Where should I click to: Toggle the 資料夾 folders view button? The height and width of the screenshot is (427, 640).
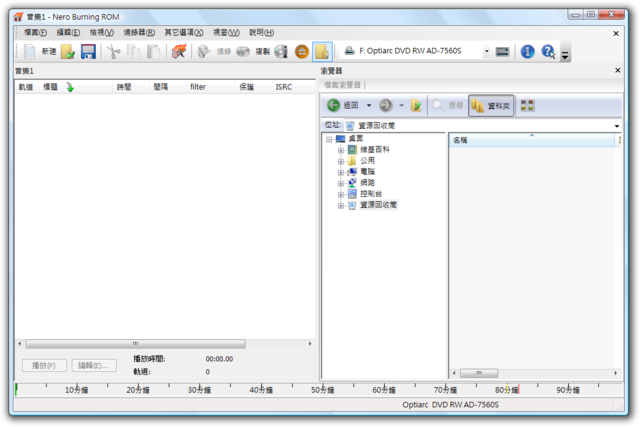pos(491,106)
